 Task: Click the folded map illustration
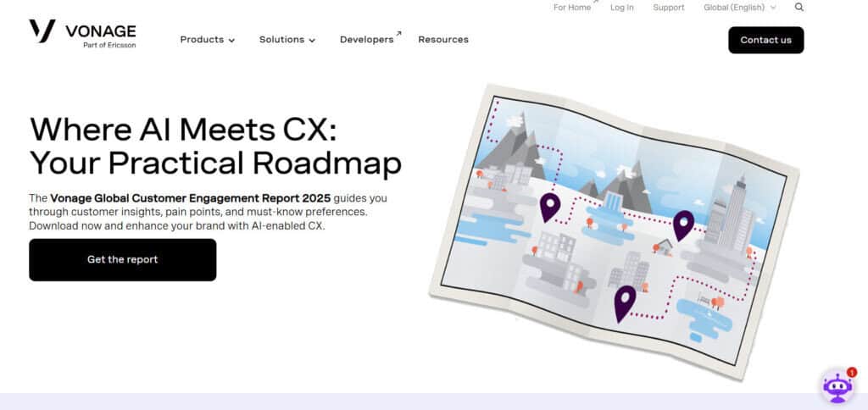click(x=615, y=231)
